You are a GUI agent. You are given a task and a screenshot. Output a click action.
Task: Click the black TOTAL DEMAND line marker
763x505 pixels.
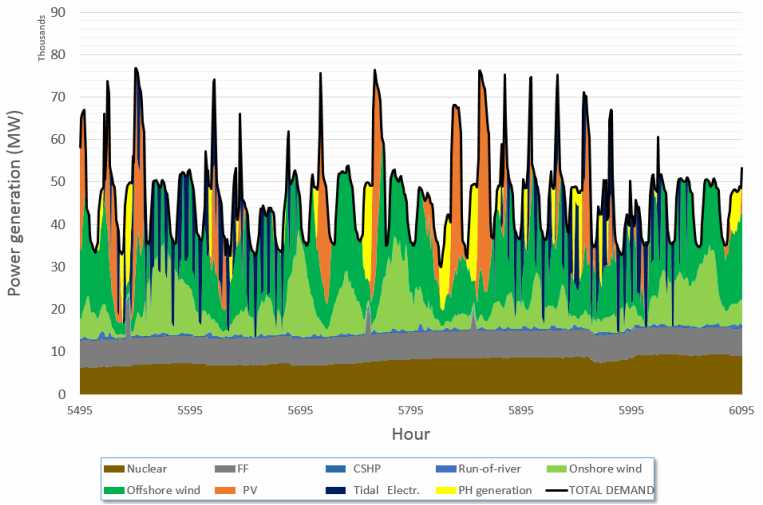coord(556,490)
